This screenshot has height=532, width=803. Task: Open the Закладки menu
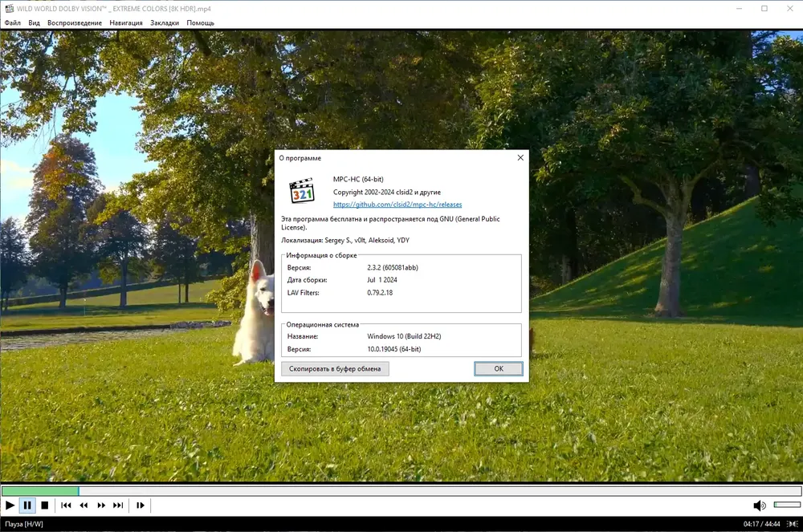[165, 23]
